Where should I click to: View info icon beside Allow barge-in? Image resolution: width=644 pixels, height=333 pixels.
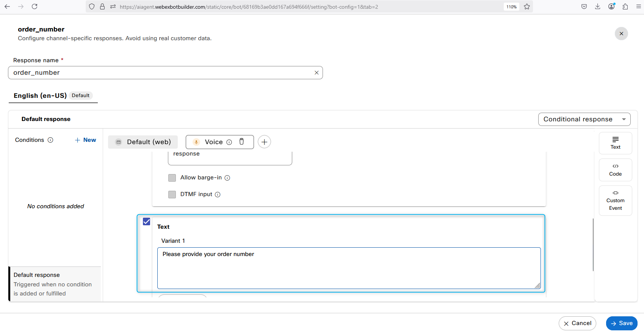[227, 178]
